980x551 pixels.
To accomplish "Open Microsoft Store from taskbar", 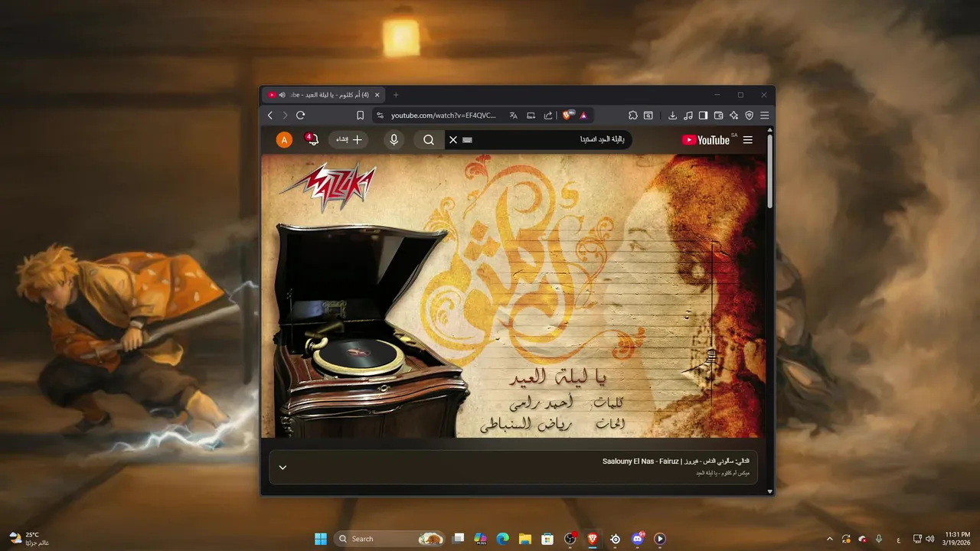I will (x=547, y=539).
